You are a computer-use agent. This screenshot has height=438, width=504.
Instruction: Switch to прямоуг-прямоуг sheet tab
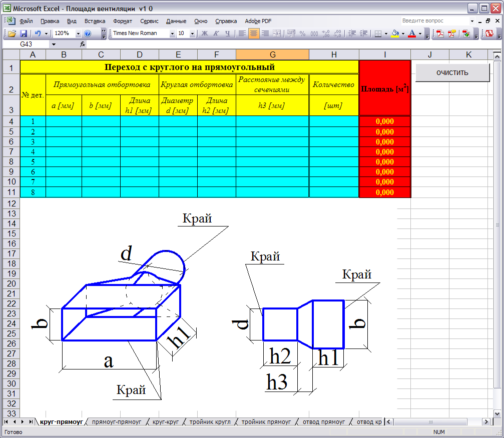click(117, 422)
